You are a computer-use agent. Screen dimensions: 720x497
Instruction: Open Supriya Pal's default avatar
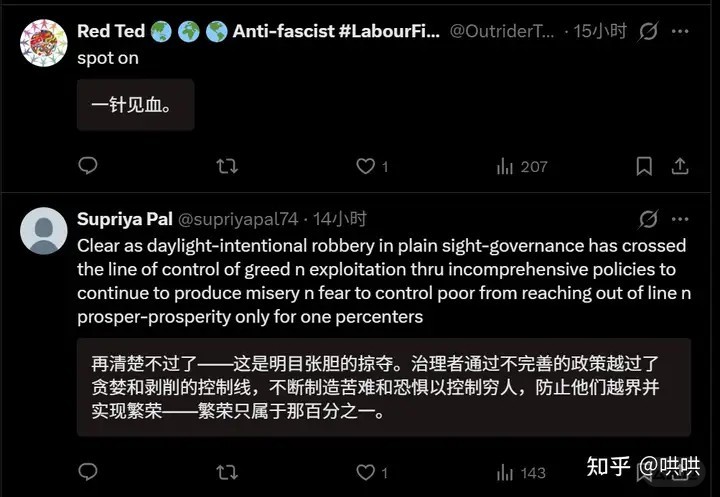(x=44, y=231)
